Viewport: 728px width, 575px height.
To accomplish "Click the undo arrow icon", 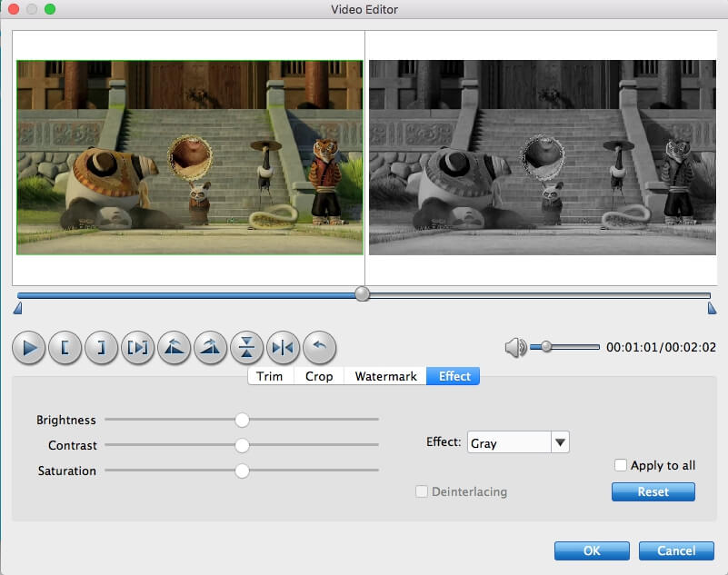I will (x=319, y=348).
